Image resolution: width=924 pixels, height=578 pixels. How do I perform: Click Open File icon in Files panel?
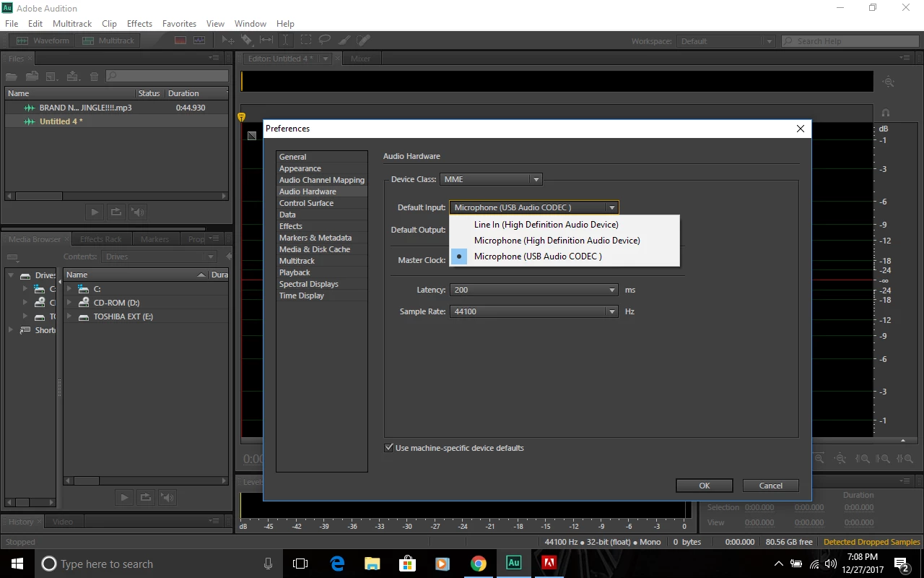click(12, 76)
